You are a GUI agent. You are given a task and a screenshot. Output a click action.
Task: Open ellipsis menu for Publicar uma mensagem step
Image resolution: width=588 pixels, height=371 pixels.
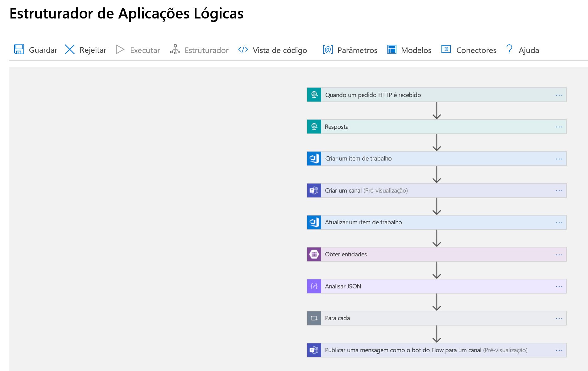pos(559,350)
